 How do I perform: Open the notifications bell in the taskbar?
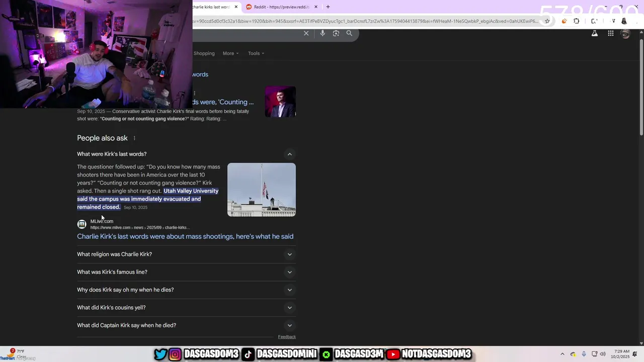coord(635,354)
